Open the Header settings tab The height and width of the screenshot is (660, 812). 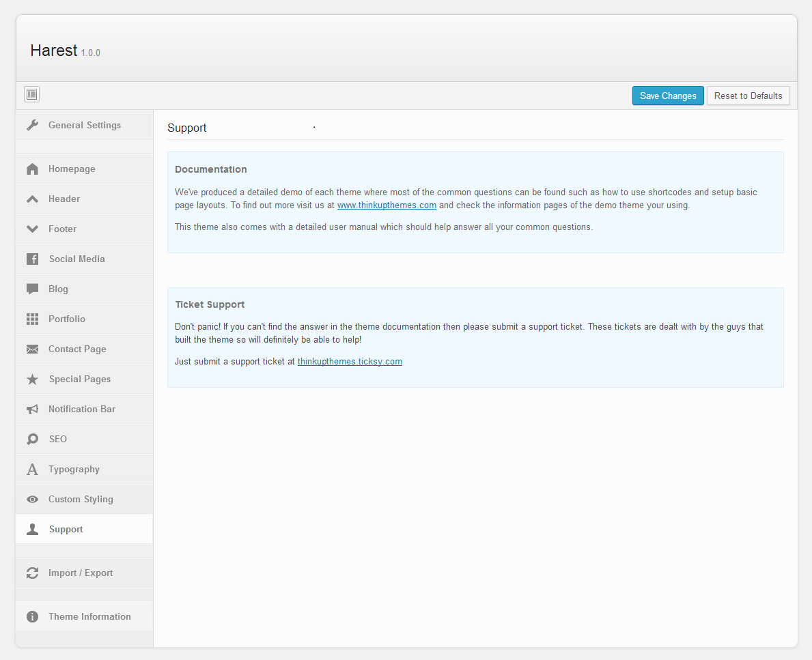click(64, 199)
